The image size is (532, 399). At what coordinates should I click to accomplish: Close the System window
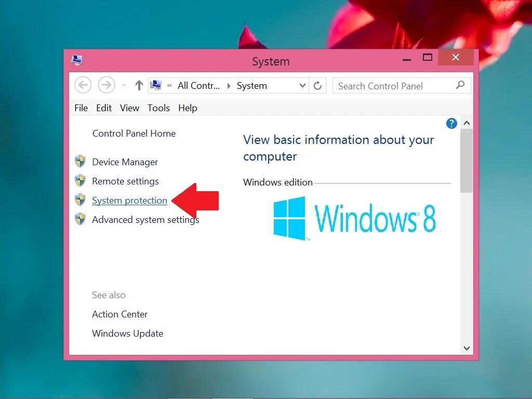pos(456,57)
